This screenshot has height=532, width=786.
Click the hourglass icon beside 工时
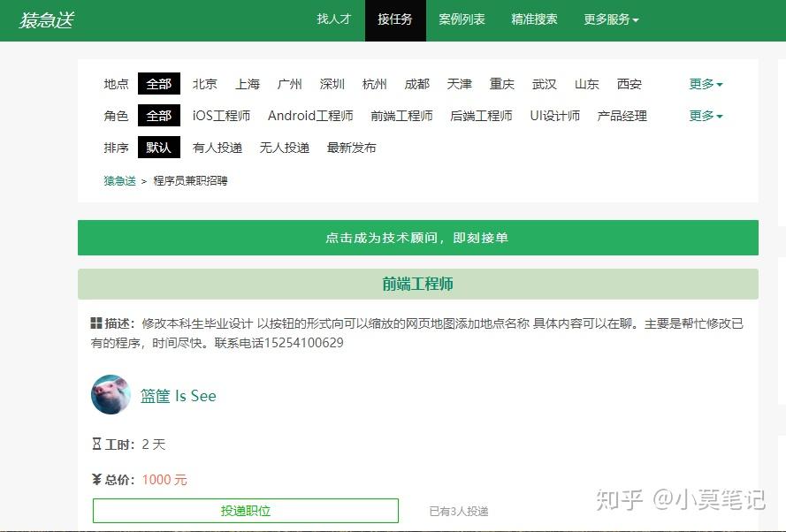96,444
